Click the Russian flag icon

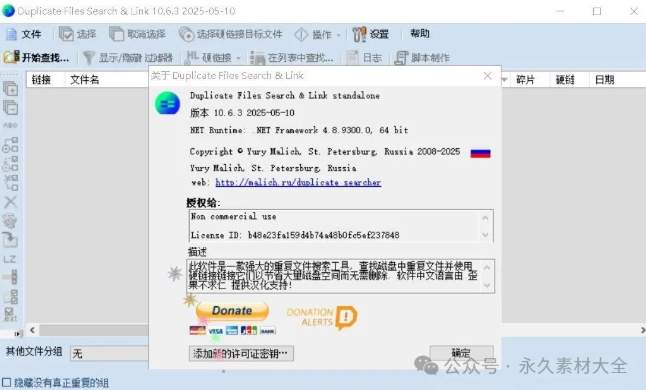(x=480, y=153)
